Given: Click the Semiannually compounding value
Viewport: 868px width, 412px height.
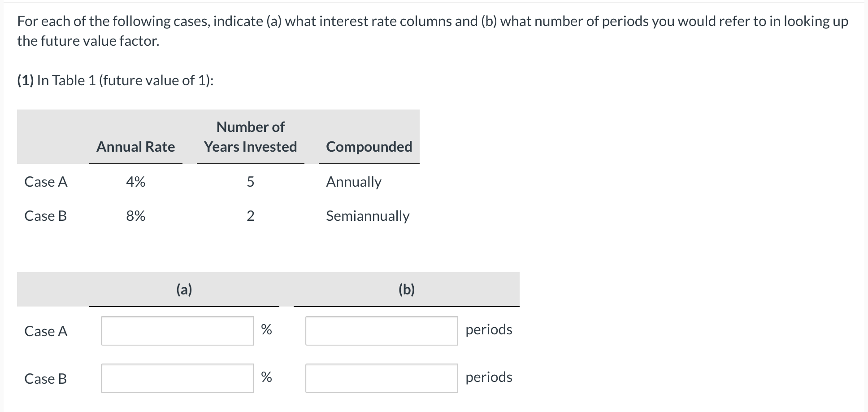Looking at the screenshot, I should [368, 216].
